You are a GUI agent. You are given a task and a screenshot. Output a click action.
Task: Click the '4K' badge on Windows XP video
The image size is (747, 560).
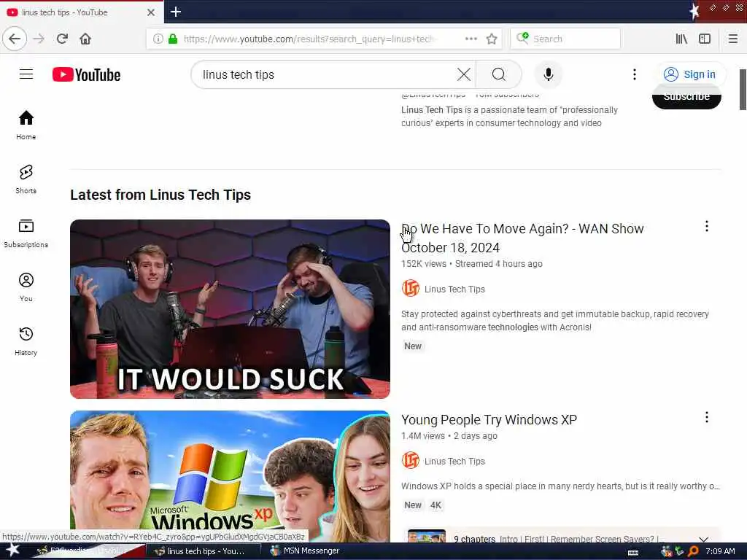pyautogui.click(x=436, y=505)
